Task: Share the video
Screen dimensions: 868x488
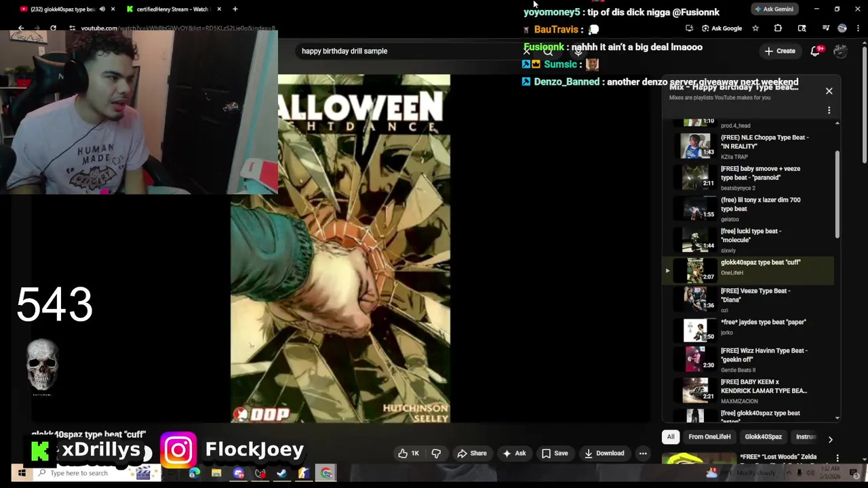Action: coord(472,453)
